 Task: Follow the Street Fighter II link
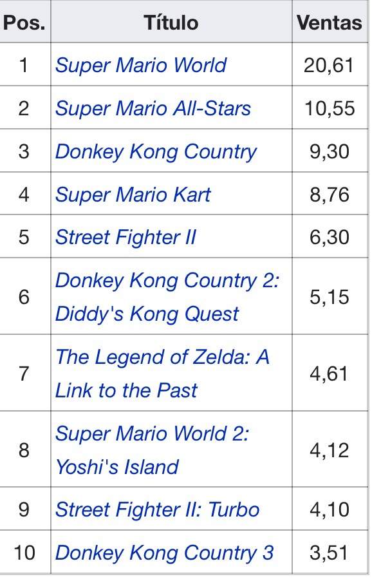[126, 238]
